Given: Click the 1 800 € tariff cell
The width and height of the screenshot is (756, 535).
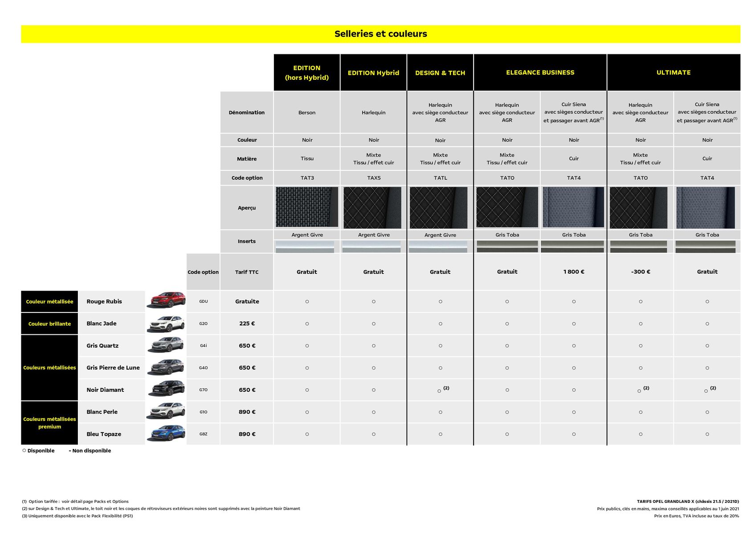Looking at the screenshot, I should (574, 272).
